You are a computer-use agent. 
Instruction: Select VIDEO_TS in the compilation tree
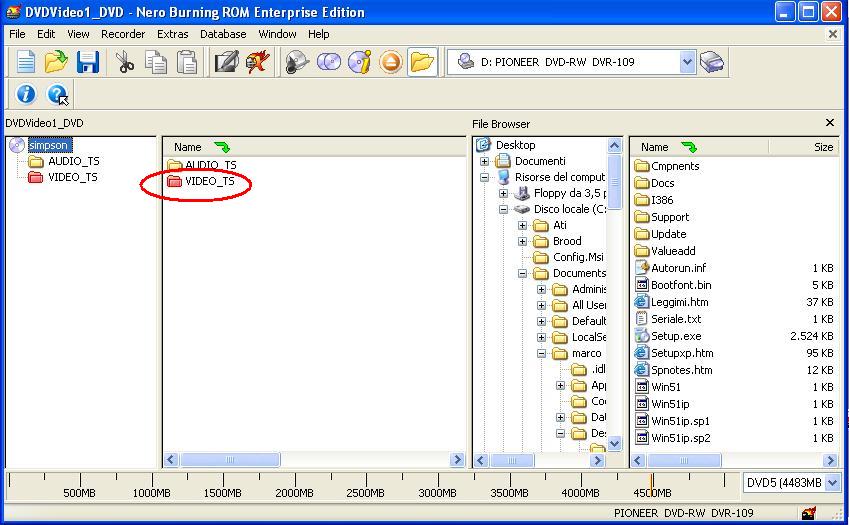tap(73, 177)
